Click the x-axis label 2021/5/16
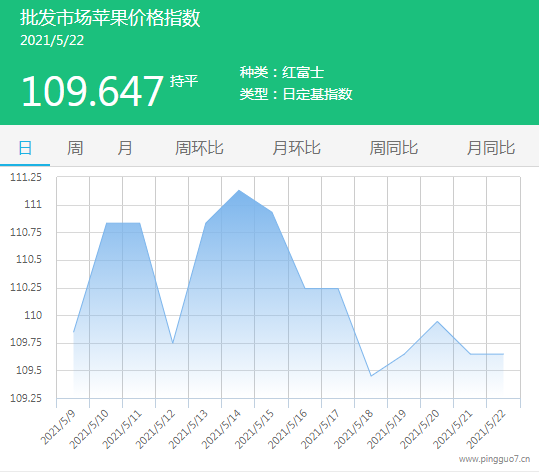Viewport: 539px width, 472px height. pos(287,429)
